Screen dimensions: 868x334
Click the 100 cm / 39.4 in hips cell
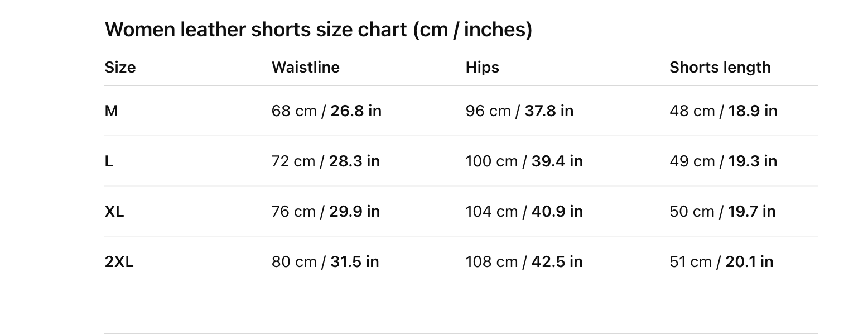pyautogui.click(x=524, y=161)
